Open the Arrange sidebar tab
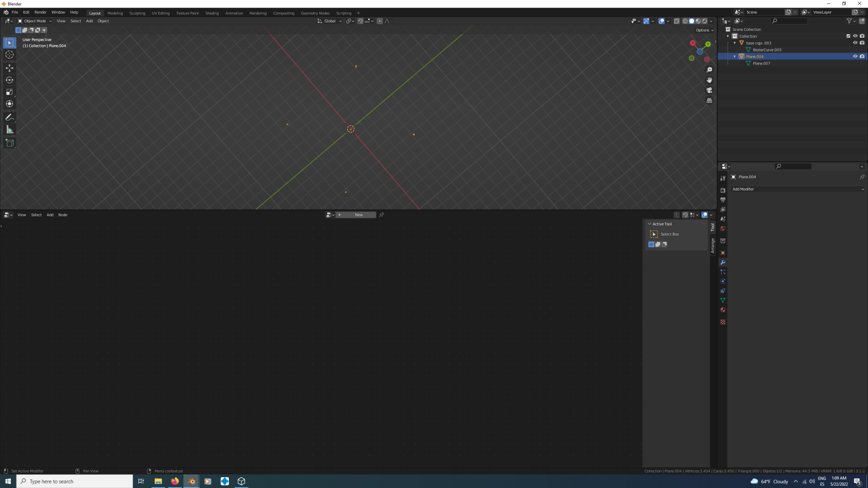The width and height of the screenshot is (868, 488). (x=713, y=245)
